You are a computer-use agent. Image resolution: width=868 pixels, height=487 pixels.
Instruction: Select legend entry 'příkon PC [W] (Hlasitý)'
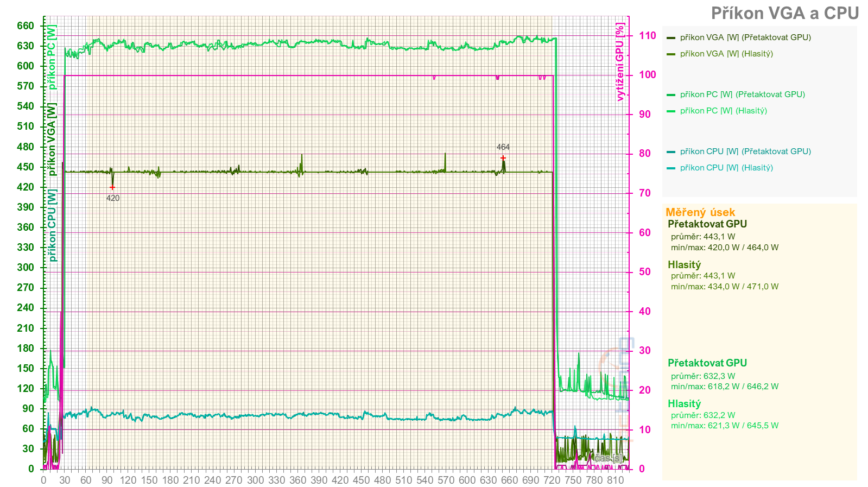pos(724,111)
